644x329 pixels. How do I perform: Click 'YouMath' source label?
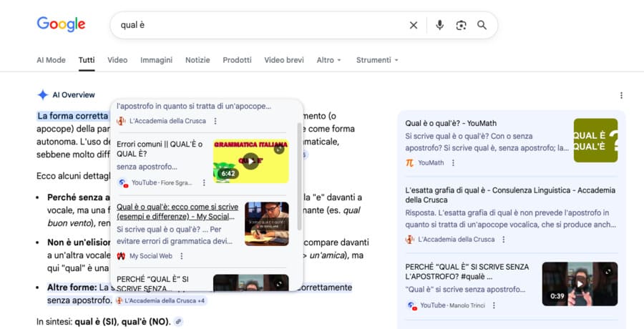[x=431, y=162]
